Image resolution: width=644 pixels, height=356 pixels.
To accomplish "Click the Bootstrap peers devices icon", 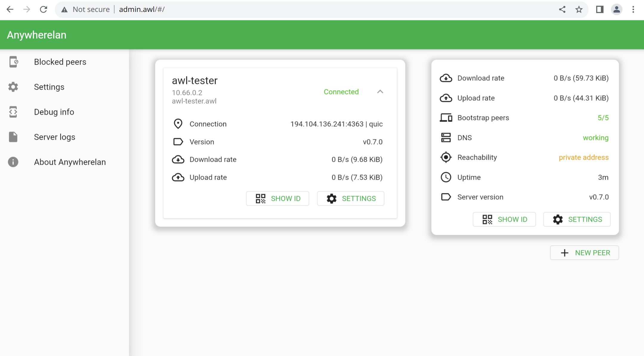I will [446, 118].
